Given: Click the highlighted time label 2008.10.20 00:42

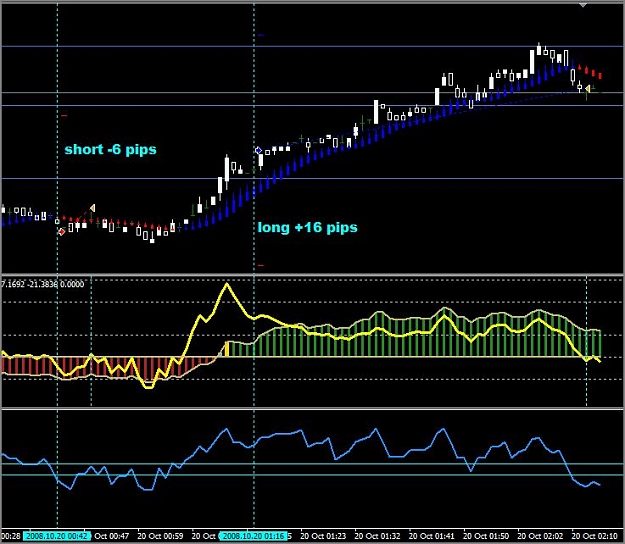Looking at the screenshot, I should [57, 536].
